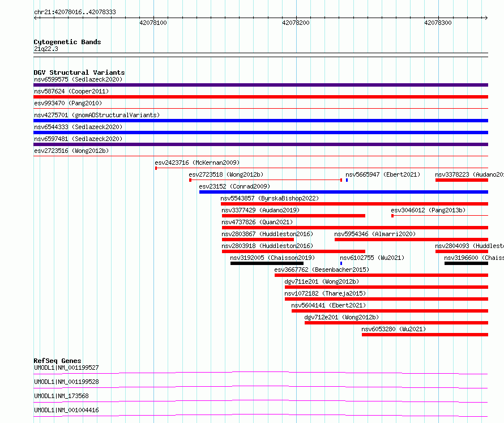The width and height of the screenshot is (504, 423).
Task: Select dgv711e201 (Wong2012b) label
Action: pyautogui.click(x=322, y=281)
